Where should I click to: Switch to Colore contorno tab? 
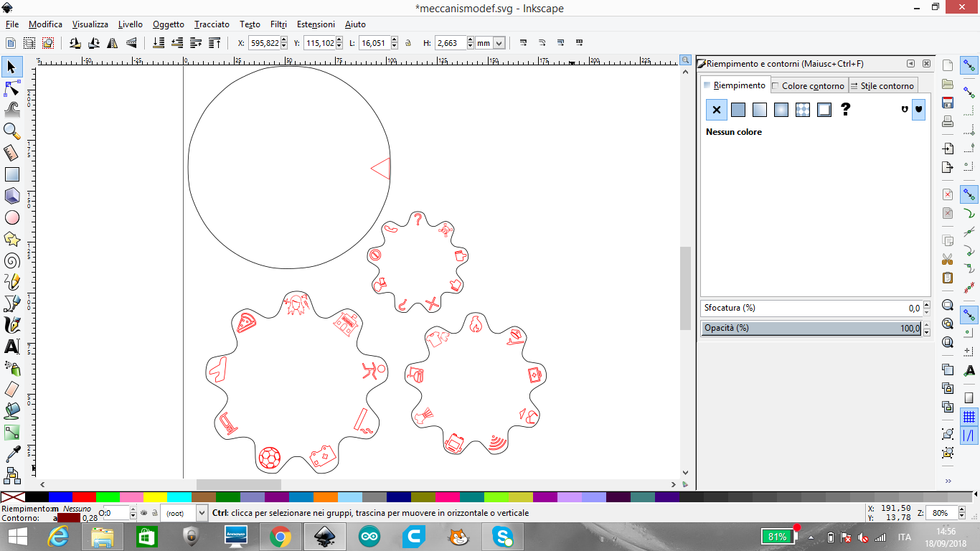point(809,86)
